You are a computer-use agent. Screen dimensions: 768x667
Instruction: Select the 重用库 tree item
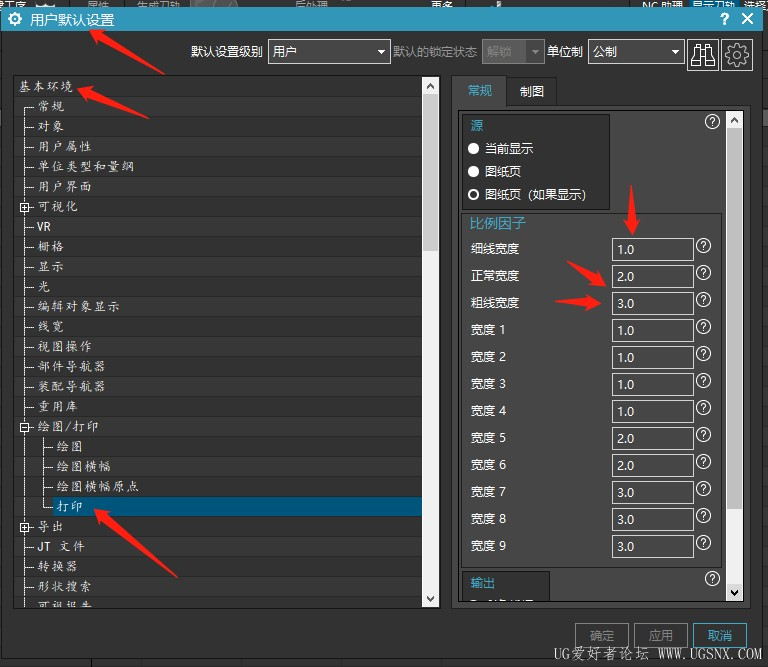pos(58,406)
